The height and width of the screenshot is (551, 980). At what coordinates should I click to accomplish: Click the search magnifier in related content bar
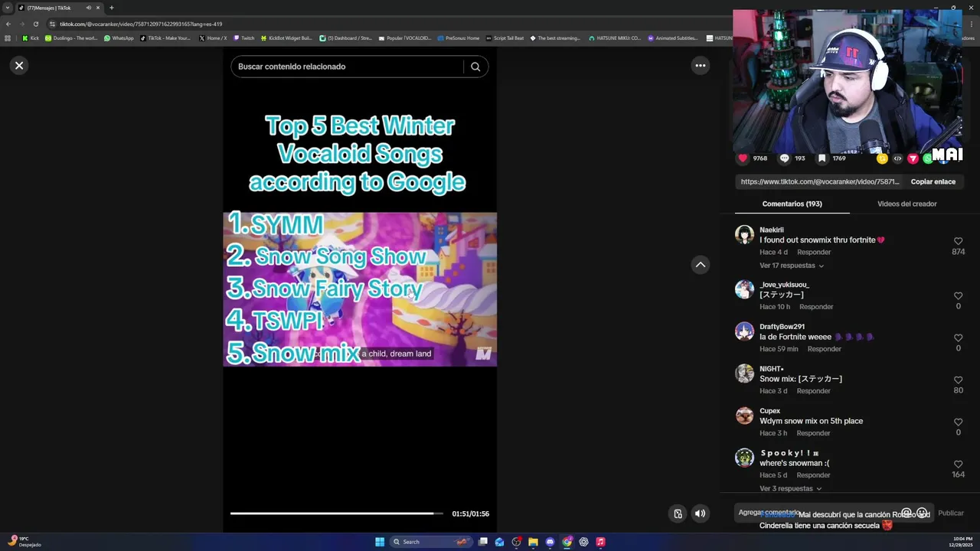point(475,67)
